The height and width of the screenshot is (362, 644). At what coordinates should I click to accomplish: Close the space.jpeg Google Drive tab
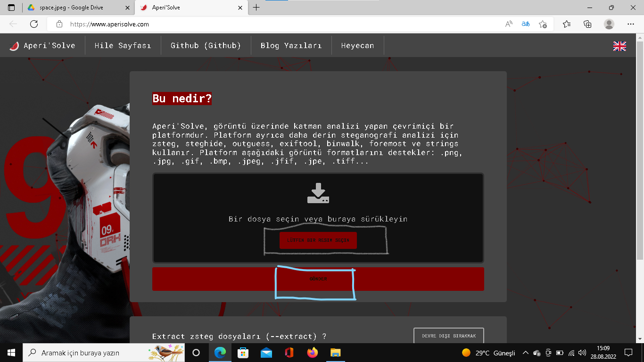127,8
